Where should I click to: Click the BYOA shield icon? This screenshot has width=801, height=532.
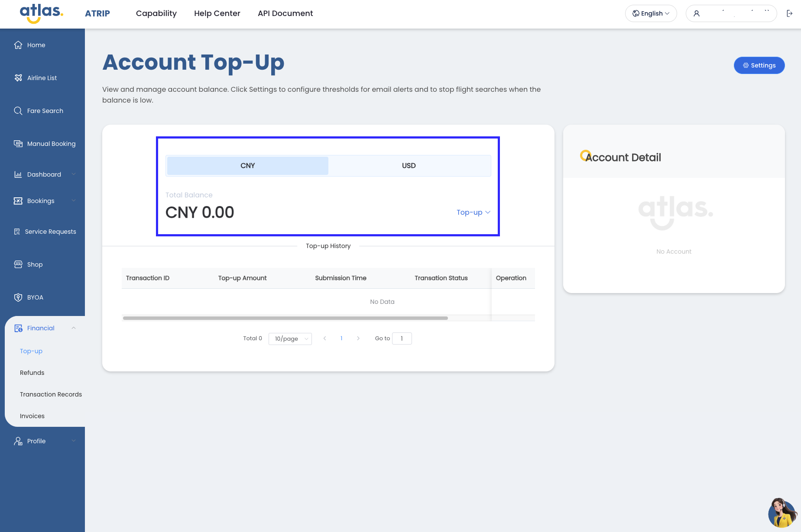click(x=18, y=297)
